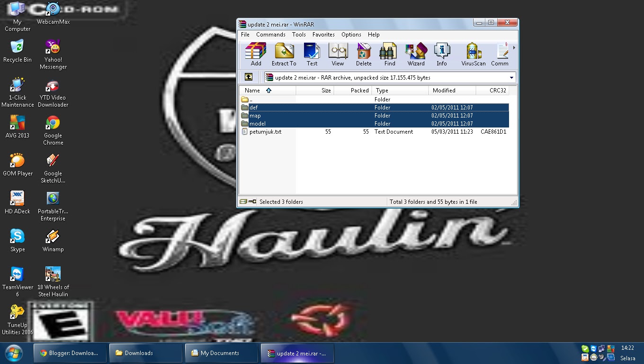644x364 pixels.
Task: Select the def folder row
Action: click(374, 108)
